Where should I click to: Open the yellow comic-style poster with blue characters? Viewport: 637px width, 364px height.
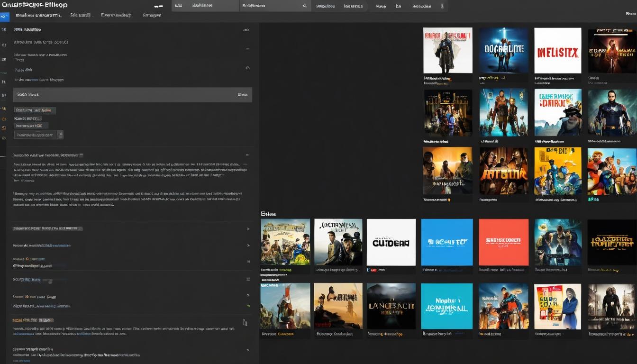[557, 171]
